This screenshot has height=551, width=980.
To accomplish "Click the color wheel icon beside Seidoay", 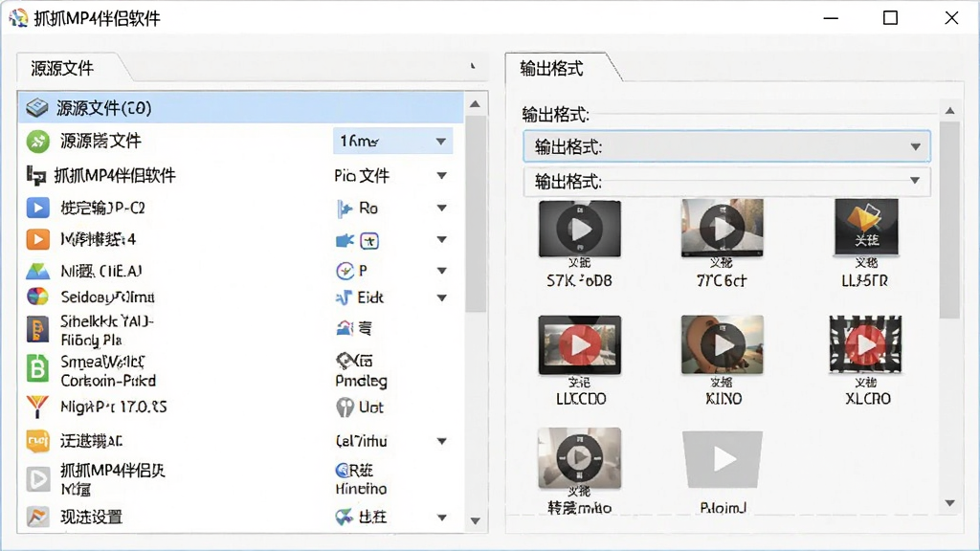I will click(37, 297).
